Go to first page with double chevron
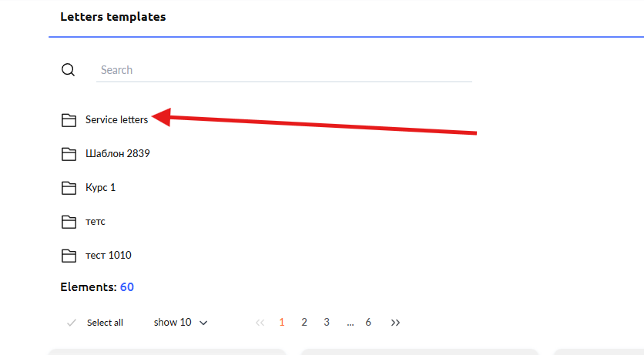 pyautogui.click(x=260, y=323)
